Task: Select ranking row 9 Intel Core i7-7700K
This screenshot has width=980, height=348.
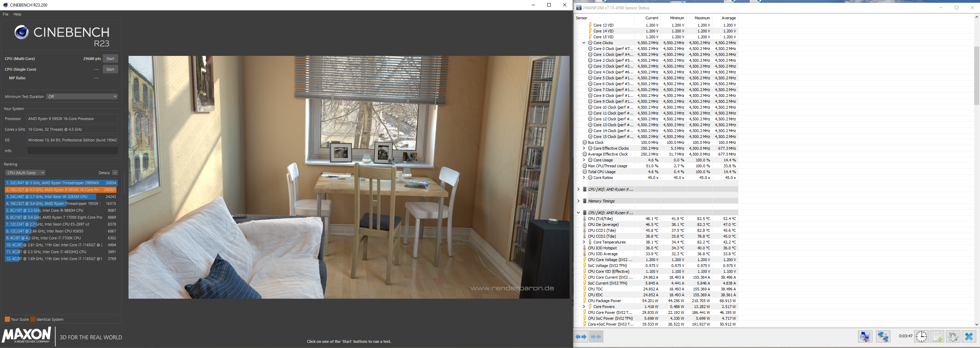Action: point(61,238)
